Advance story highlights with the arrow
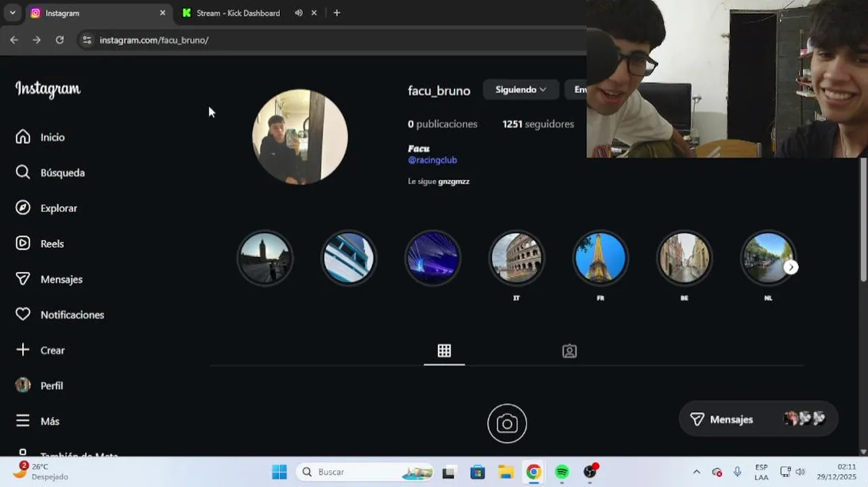This screenshot has height=487, width=868. tap(791, 267)
